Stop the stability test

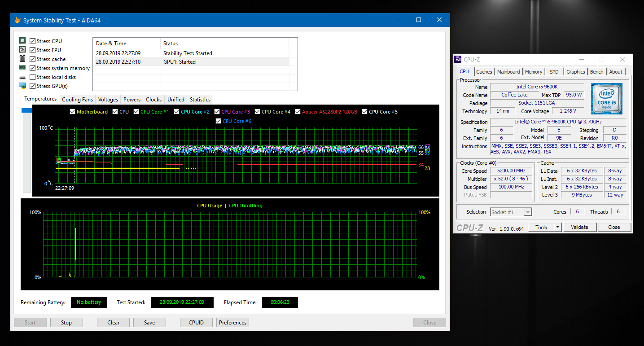pos(66,322)
